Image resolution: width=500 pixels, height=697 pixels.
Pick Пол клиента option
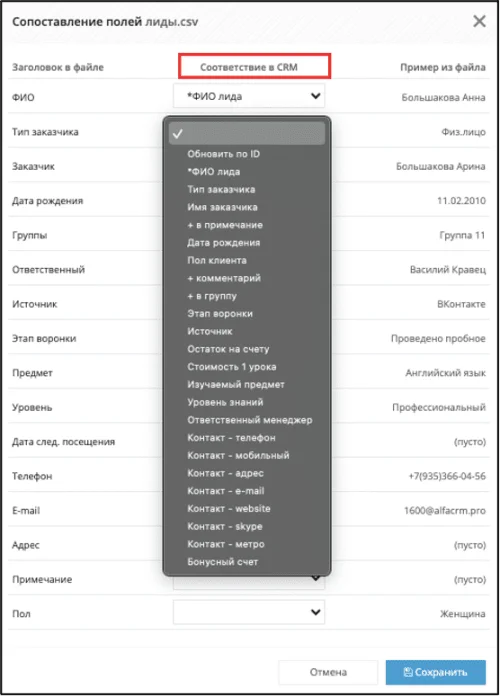tap(217, 260)
